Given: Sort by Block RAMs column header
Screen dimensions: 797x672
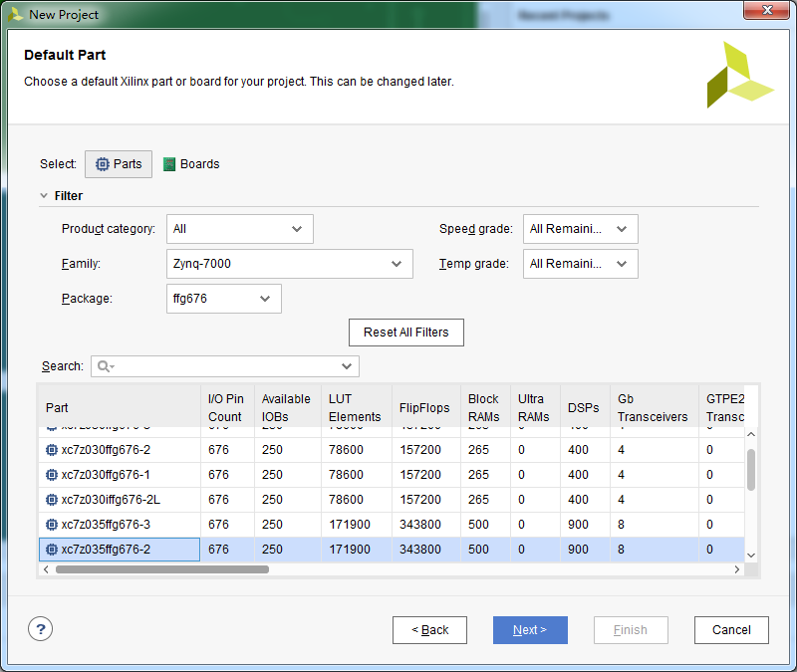Looking at the screenshot, I should click(x=485, y=407).
